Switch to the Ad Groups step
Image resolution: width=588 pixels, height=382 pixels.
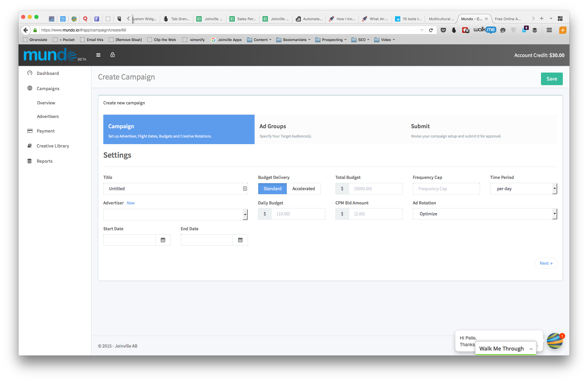point(330,129)
